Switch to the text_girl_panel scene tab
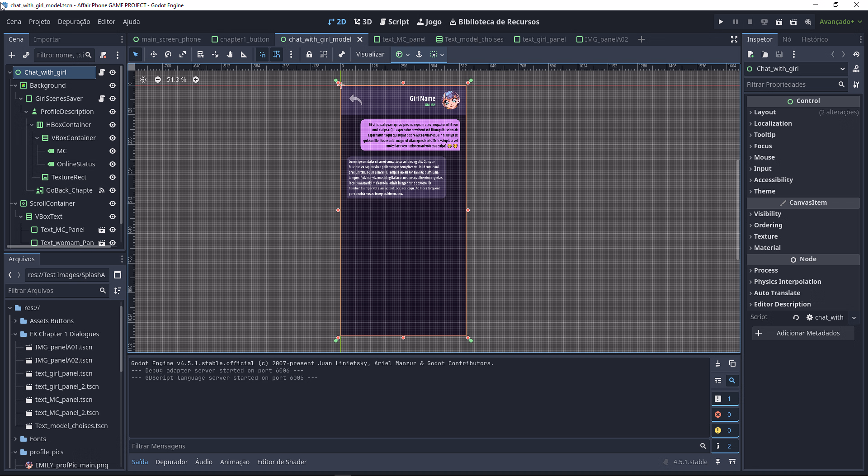The image size is (868, 476). [544, 39]
